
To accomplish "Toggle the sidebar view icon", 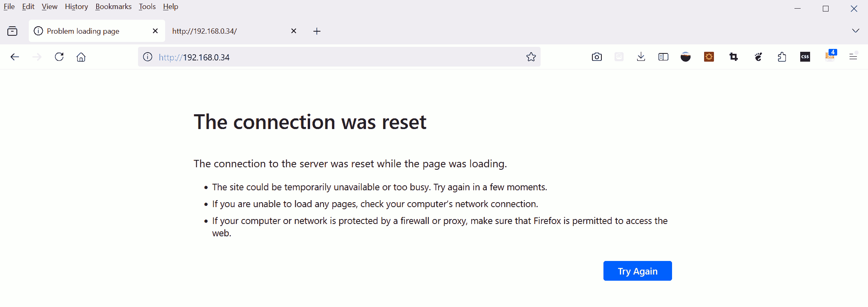I will point(663,57).
